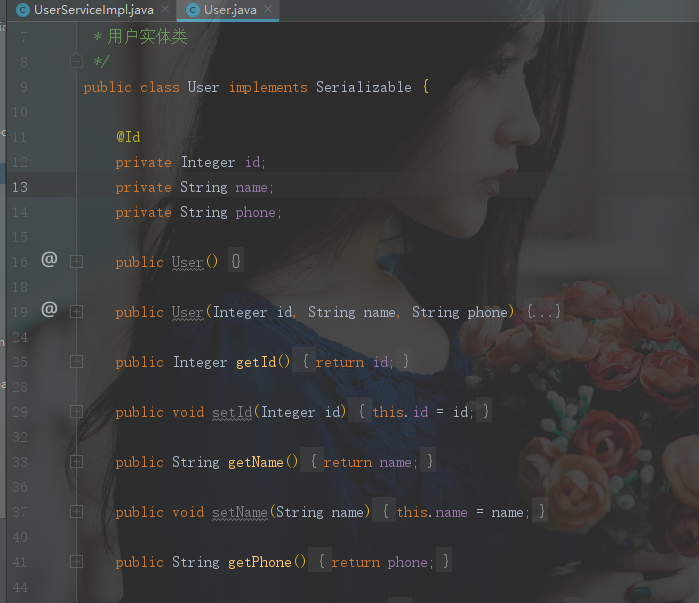Image resolution: width=699 pixels, height=603 pixels.
Task: Click the Serializable interface name
Action: (364, 87)
